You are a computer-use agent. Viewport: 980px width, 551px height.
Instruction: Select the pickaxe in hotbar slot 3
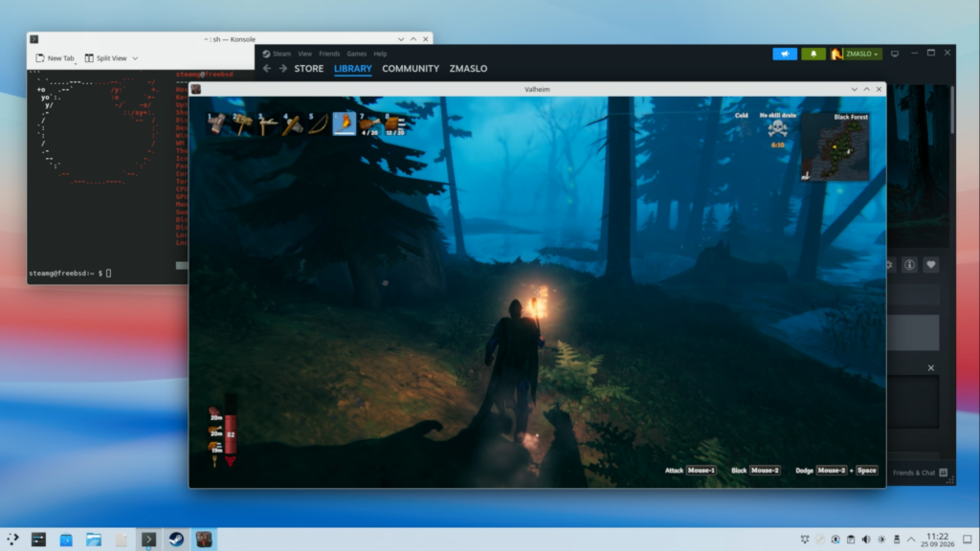click(x=268, y=123)
